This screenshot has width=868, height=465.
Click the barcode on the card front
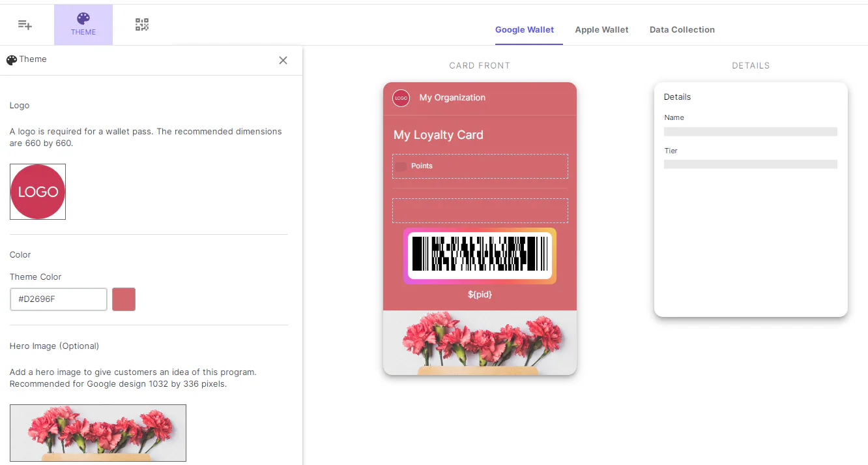[x=480, y=256]
